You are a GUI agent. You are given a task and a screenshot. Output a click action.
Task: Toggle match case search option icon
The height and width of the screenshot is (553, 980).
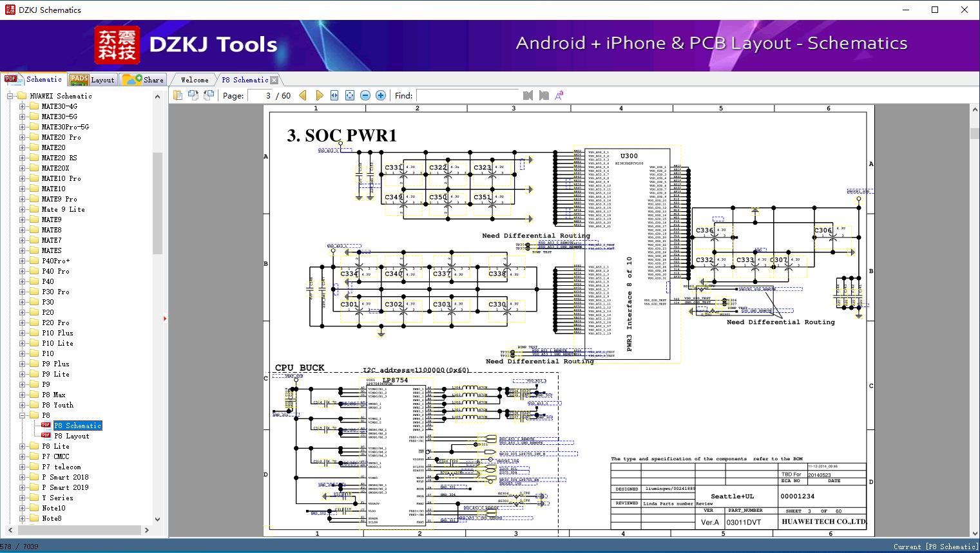(559, 95)
